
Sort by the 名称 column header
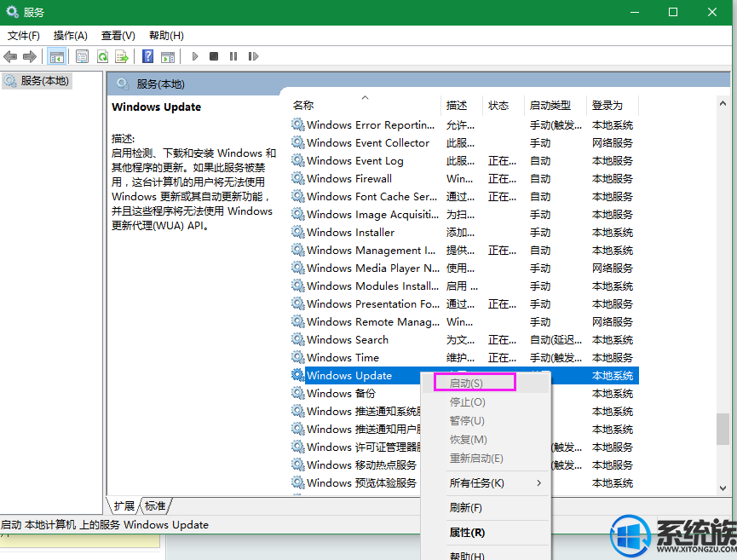(366, 106)
